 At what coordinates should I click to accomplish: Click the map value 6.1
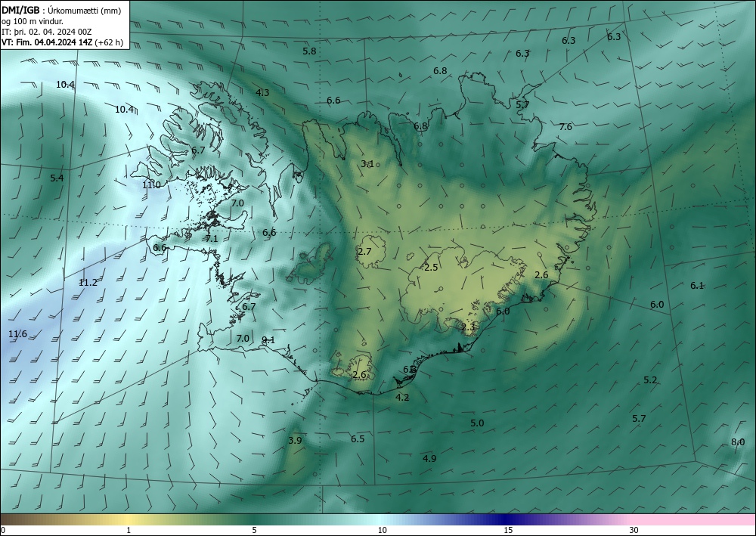(x=697, y=286)
